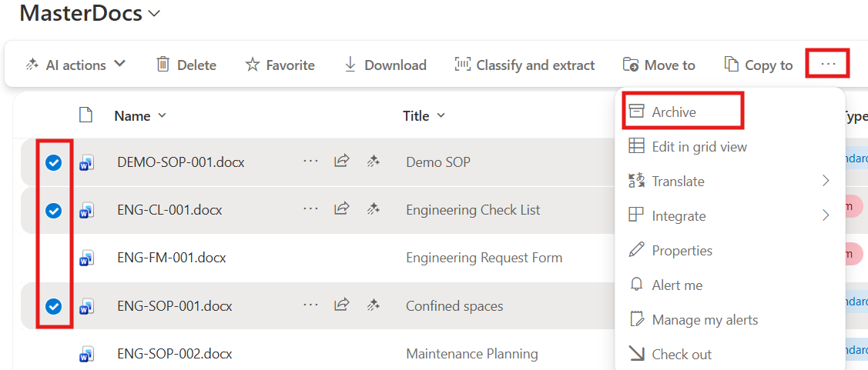Untick the ENG-SOP-001.docx selection checkbox

point(53,306)
